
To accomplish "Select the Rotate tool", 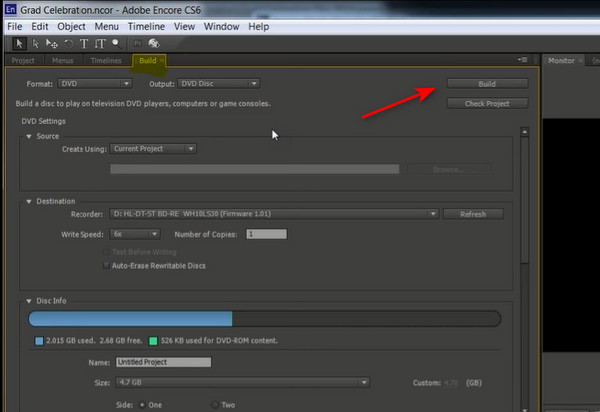I will click(x=68, y=44).
